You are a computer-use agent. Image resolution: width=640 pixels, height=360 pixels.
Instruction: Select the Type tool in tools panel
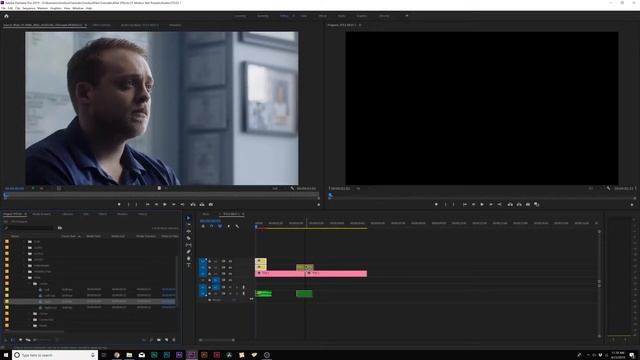[x=189, y=265]
